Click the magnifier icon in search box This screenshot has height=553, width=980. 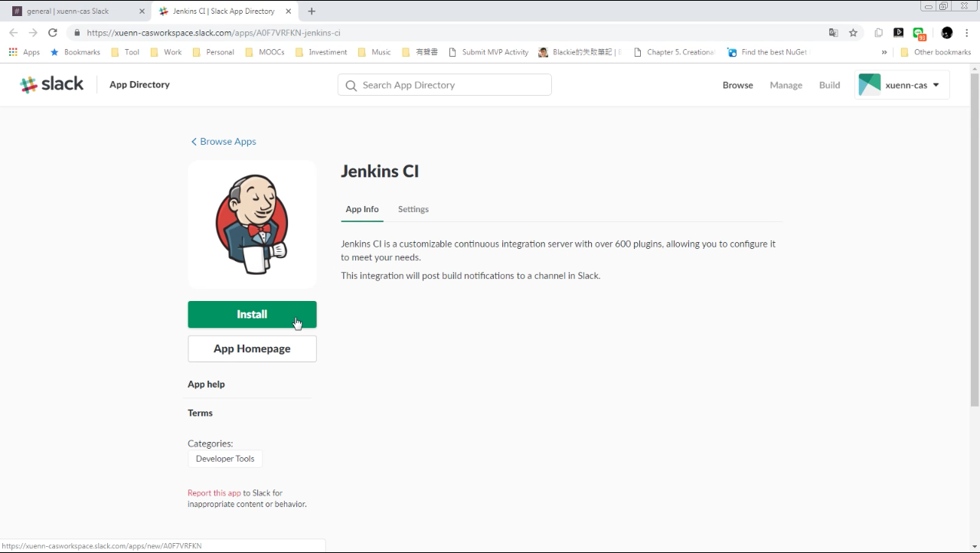(351, 86)
